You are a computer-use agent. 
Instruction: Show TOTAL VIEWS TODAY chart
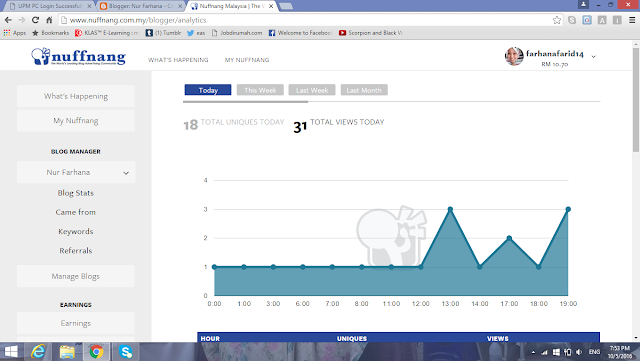[339, 125]
